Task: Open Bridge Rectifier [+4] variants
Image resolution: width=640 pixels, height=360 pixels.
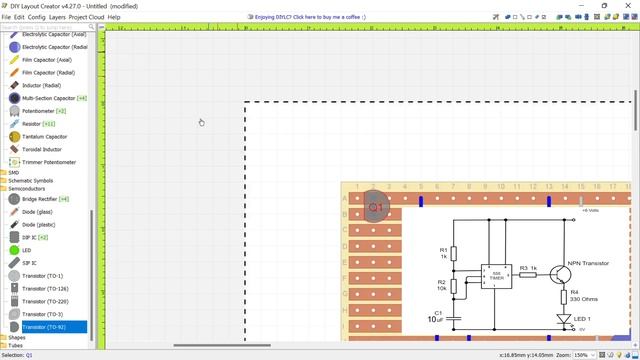Action: (x=64, y=199)
